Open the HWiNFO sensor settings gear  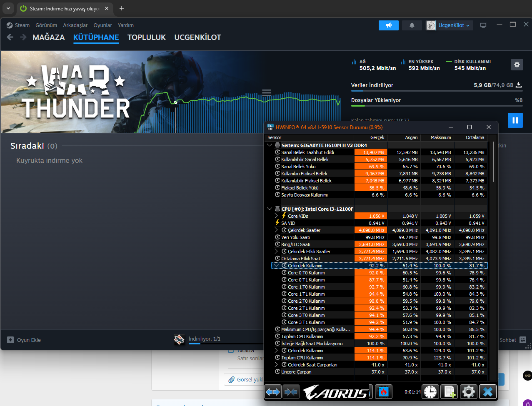click(469, 392)
